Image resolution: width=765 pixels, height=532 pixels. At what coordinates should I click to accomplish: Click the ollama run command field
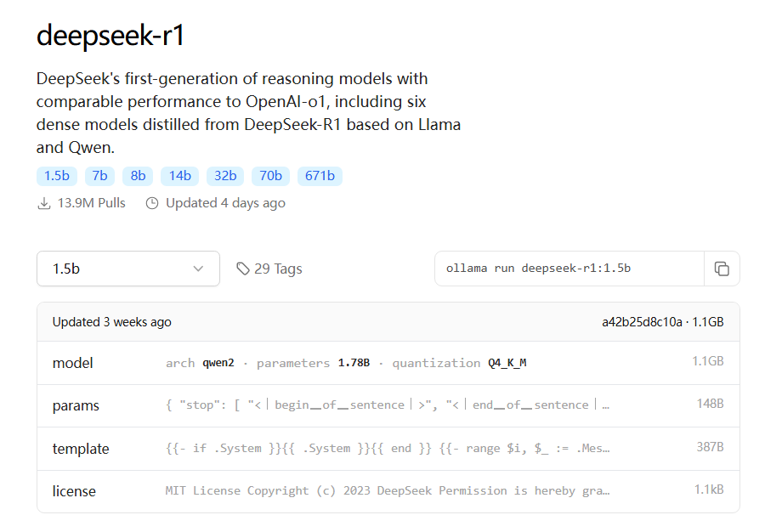click(x=569, y=269)
